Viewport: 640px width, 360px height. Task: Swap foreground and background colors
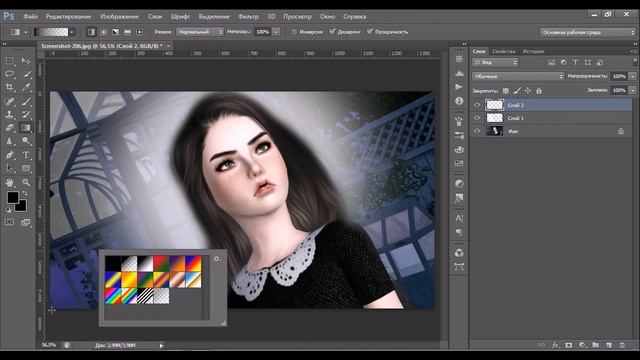point(24,193)
